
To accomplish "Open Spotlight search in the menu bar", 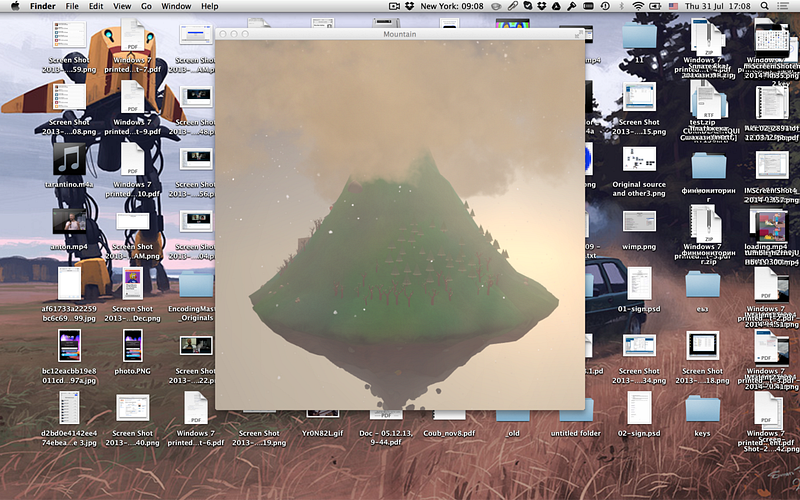I will click(764, 6).
